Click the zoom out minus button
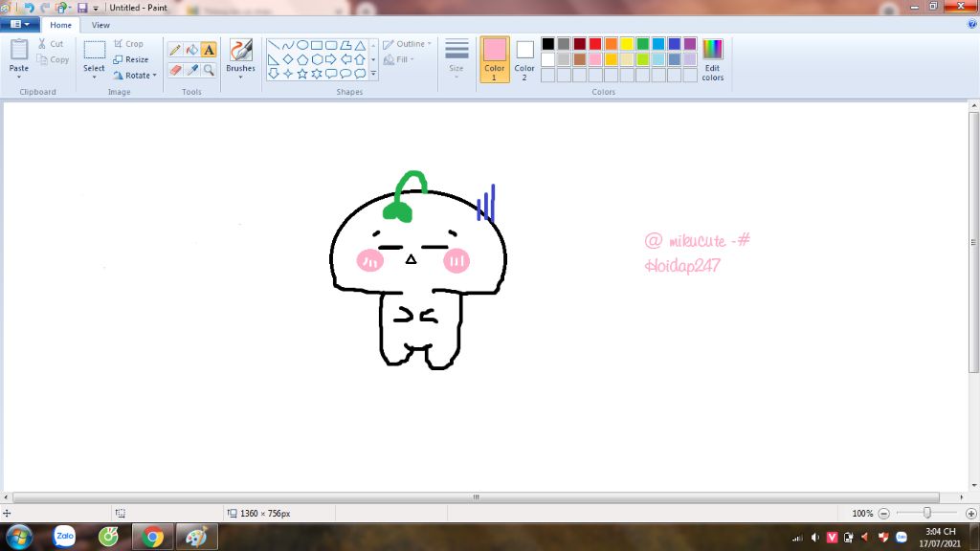This screenshot has height=551, width=980. tap(883, 514)
